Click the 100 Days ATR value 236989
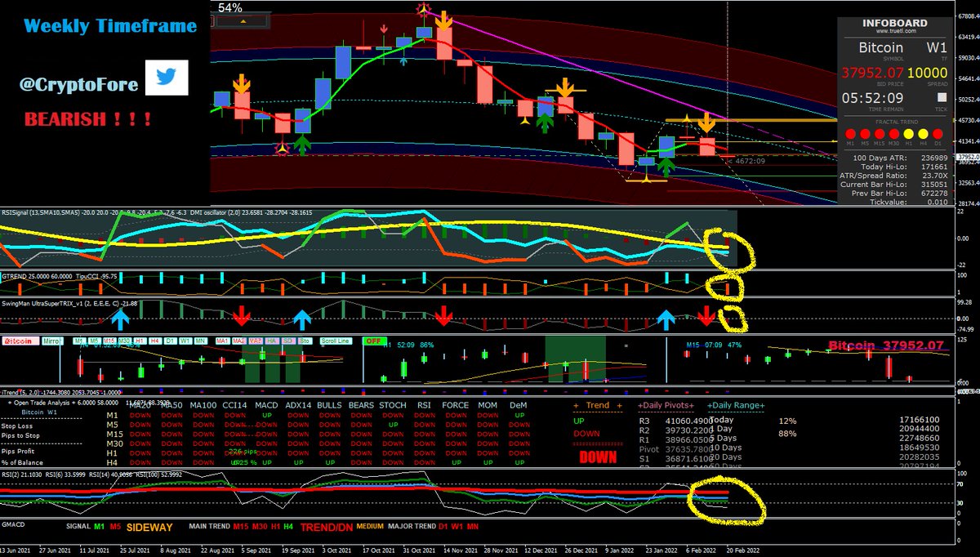 (934, 158)
